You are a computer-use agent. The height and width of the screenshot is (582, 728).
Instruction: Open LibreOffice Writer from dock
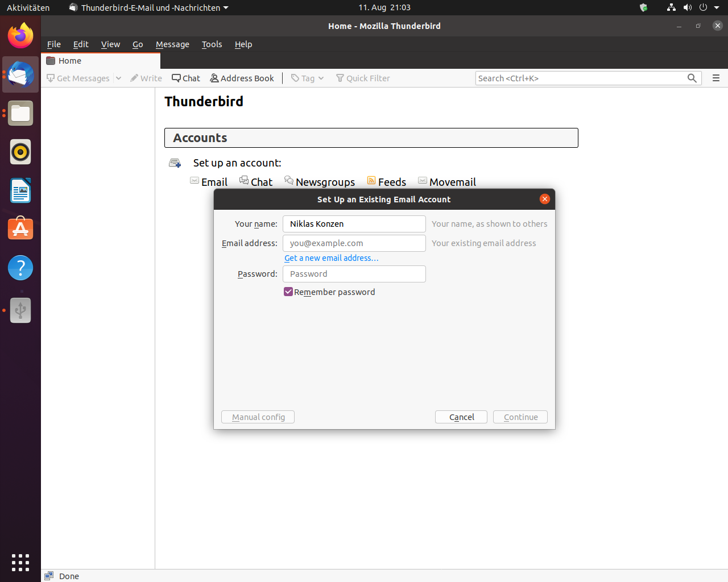coord(20,190)
